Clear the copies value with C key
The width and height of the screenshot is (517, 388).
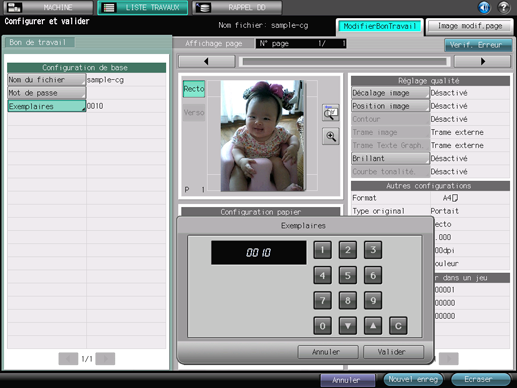(x=398, y=325)
